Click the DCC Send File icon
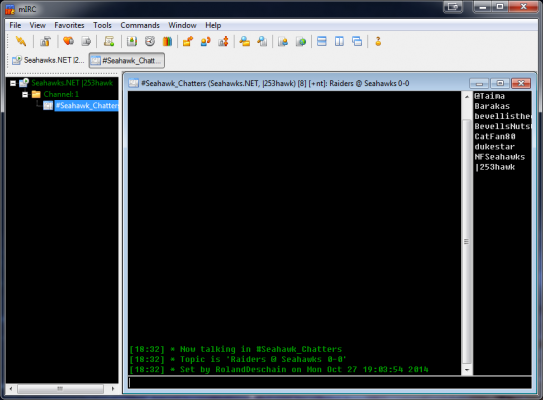Screen dimensions: 543x400 [188, 42]
